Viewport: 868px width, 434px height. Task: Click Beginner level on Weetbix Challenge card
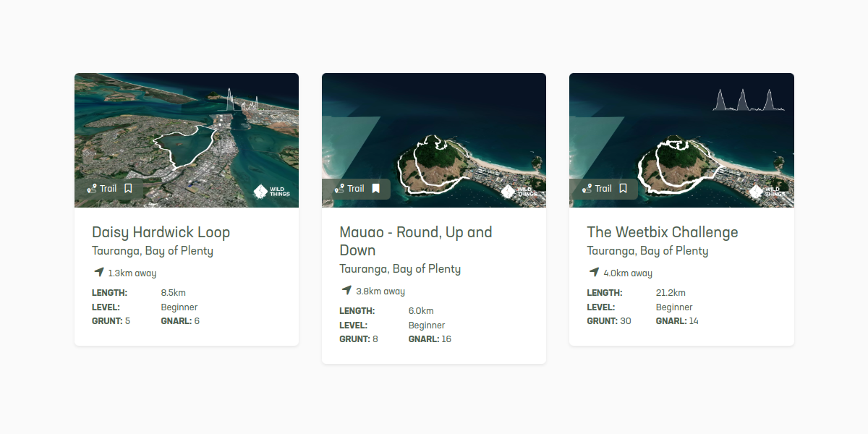pyautogui.click(x=674, y=307)
